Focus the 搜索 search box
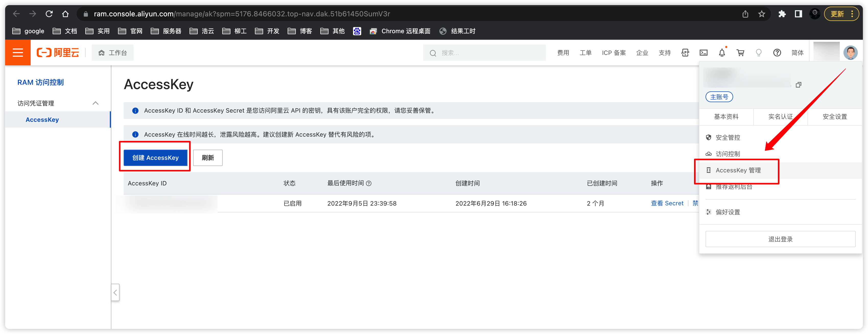 [484, 53]
